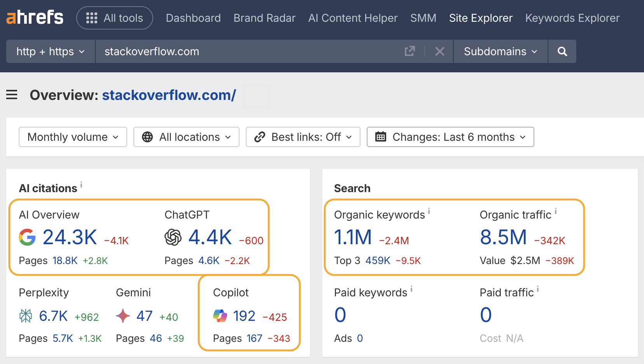
Task: Open the hamburger menu beside Overview
Action: point(12,95)
